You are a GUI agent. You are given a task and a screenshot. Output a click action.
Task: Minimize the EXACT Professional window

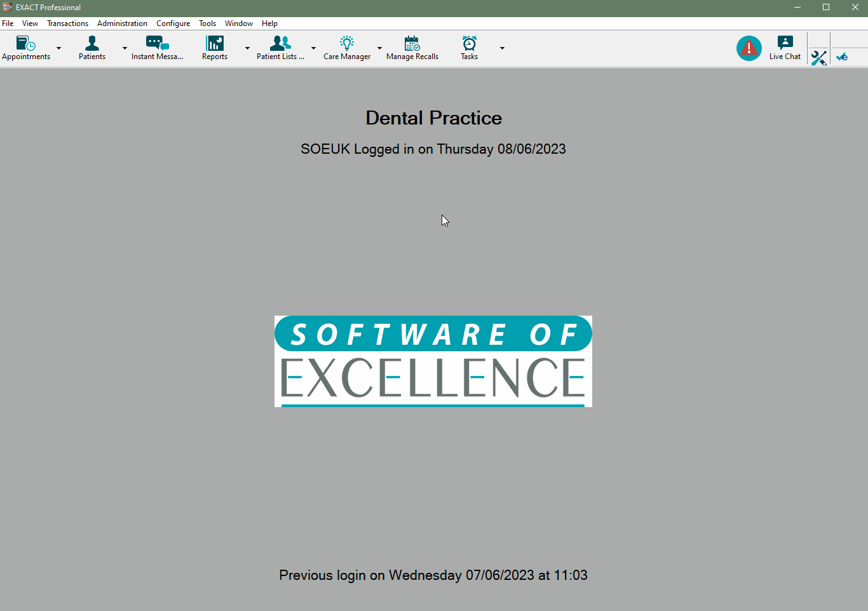coord(797,8)
